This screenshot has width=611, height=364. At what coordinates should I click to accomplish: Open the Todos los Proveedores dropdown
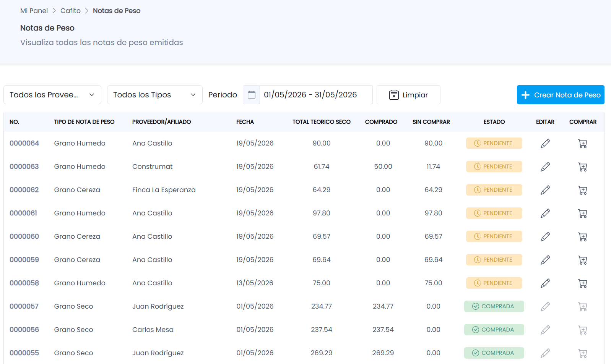[x=52, y=95]
